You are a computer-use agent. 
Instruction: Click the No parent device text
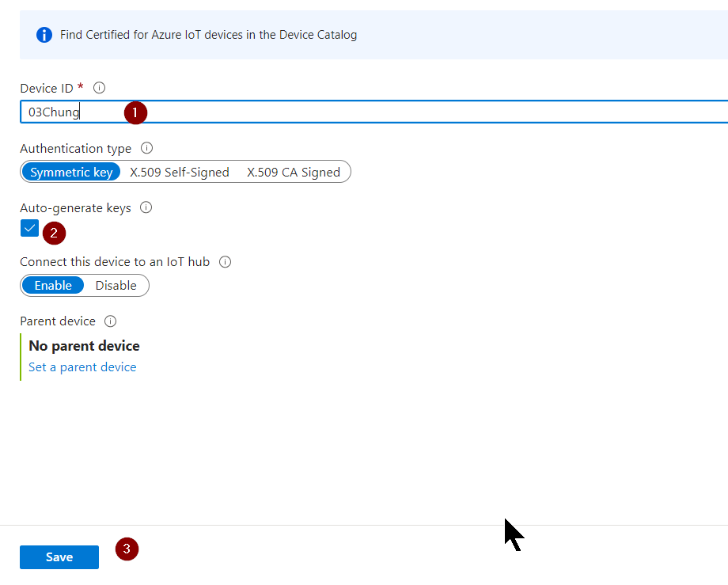[x=84, y=346]
